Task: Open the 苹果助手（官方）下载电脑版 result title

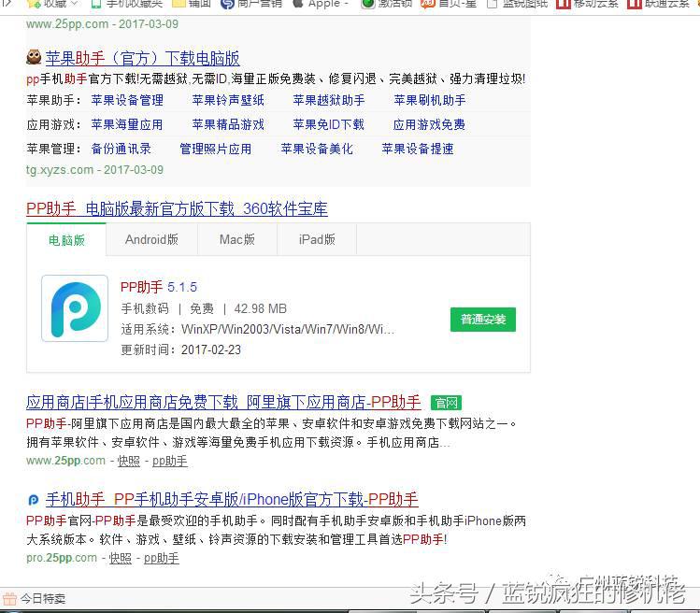Action: click(x=142, y=59)
